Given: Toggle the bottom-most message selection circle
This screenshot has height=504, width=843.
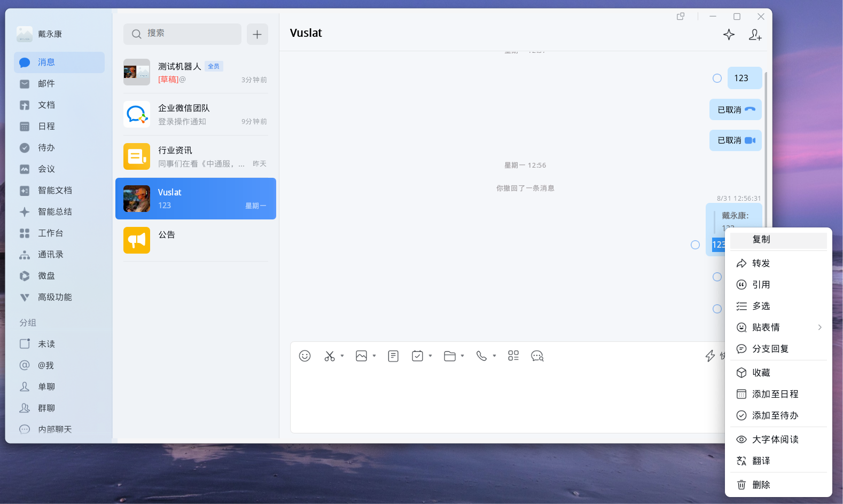Looking at the screenshot, I should pos(717,309).
